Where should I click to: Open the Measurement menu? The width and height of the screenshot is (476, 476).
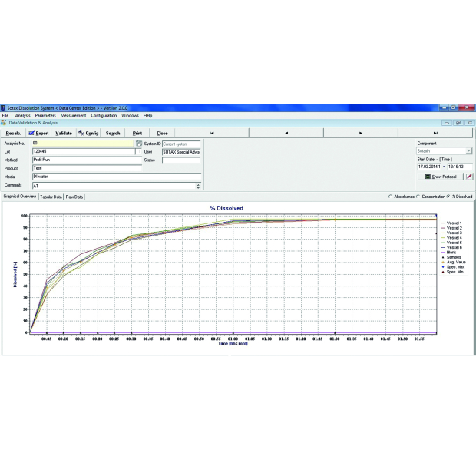[x=74, y=115]
